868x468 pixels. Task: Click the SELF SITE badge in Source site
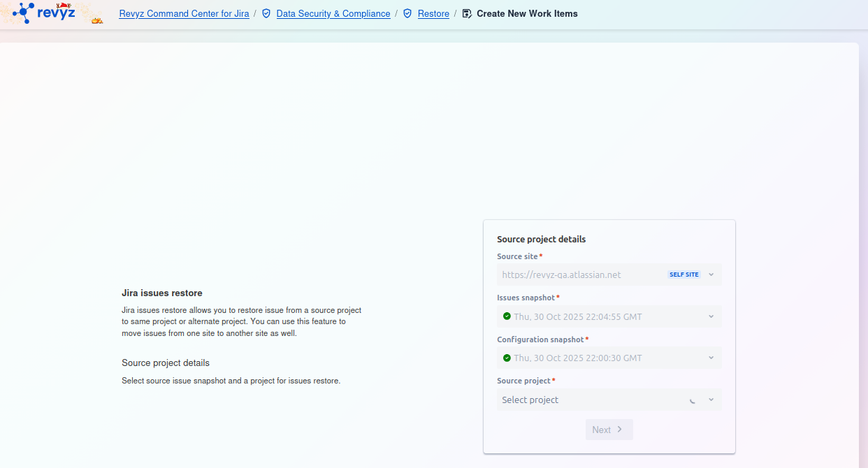683,275
